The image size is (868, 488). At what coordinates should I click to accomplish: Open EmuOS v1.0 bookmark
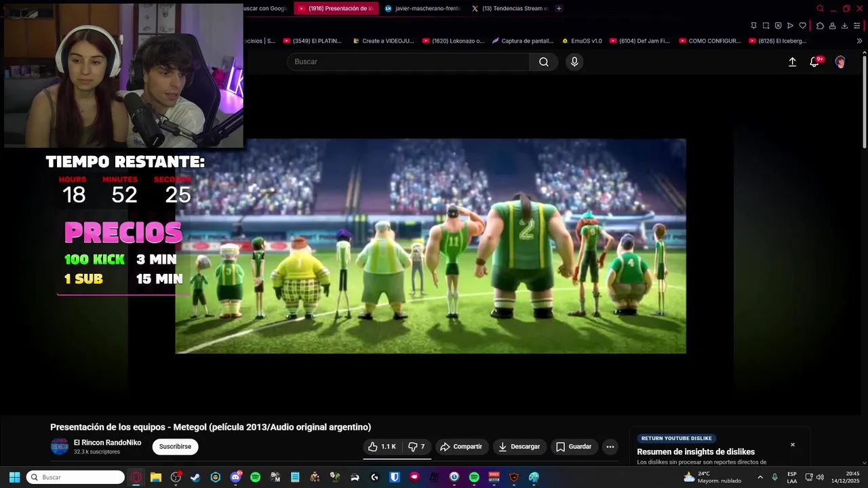tap(583, 41)
